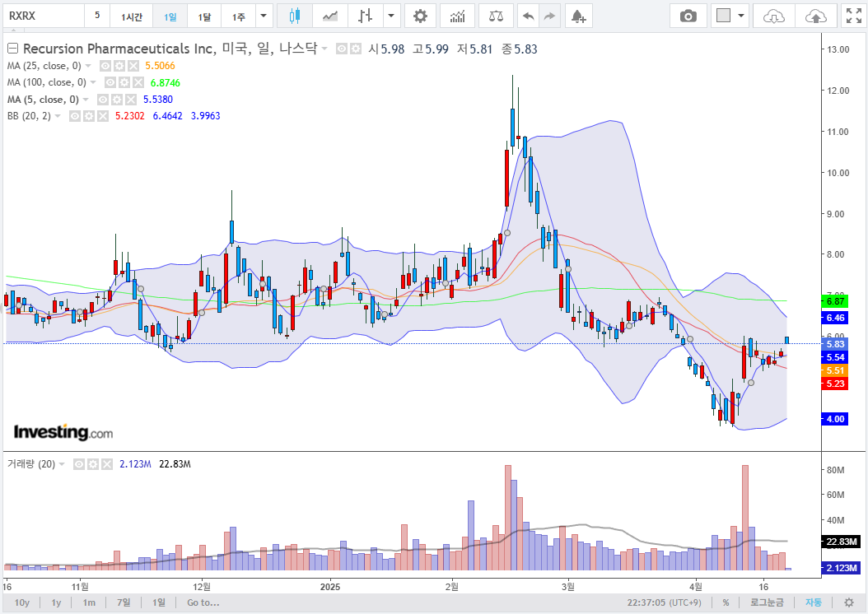Screen dimensions: 868x614
Task: Expand MA 100 indicator menu arrow
Action: tap(93, 82)
